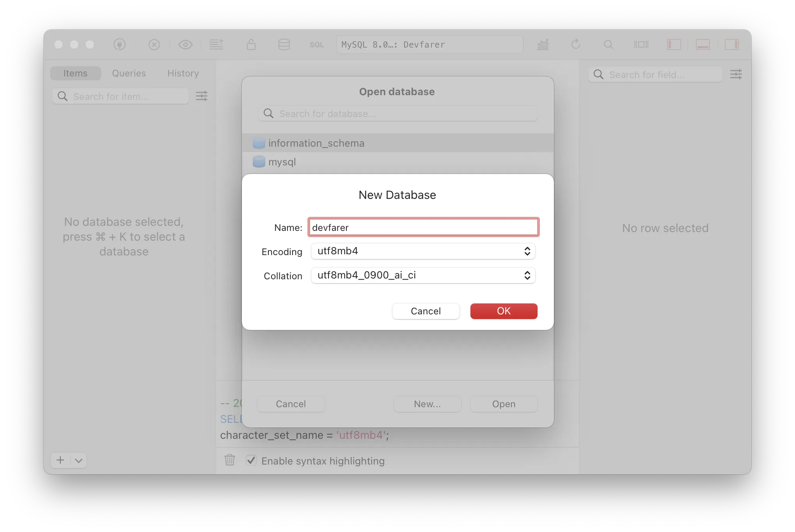The height and width of the screenshot is (532, 795).
Task: Focus the Name field containing devfarer
Action: 423,227
